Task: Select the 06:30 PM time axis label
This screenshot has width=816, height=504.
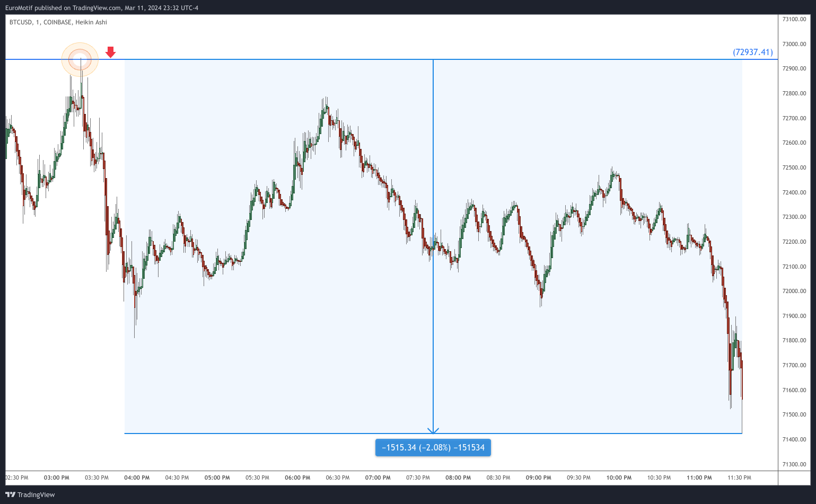Action: tap(338, 478)
